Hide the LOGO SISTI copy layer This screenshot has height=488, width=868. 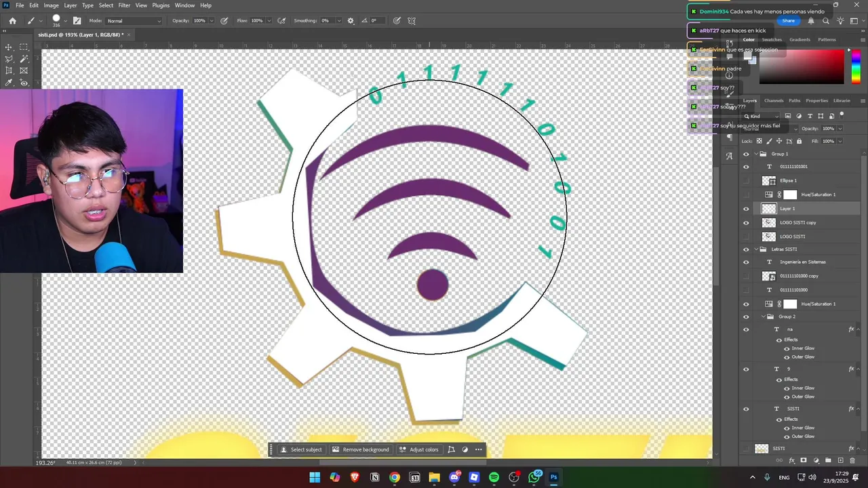pos(746,223)
